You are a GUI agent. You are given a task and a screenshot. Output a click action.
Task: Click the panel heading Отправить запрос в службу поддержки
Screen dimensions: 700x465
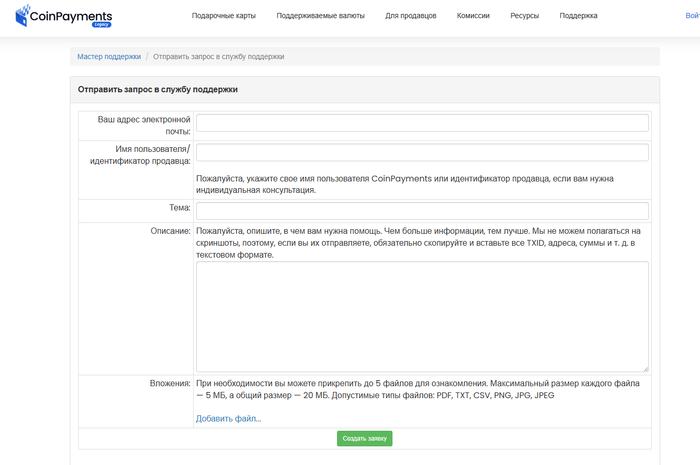point(158,89)
